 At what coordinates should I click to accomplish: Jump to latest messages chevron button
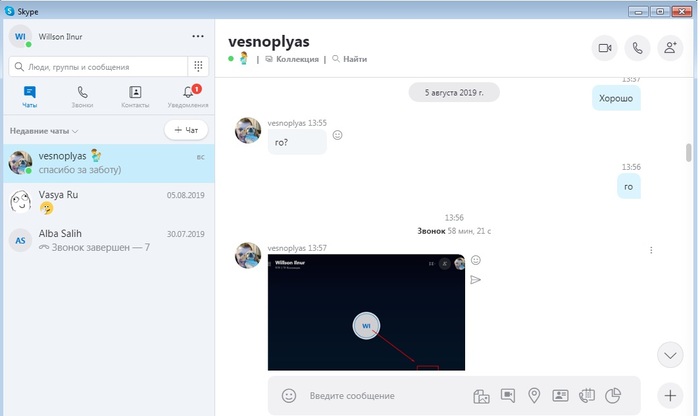point(670,355)
